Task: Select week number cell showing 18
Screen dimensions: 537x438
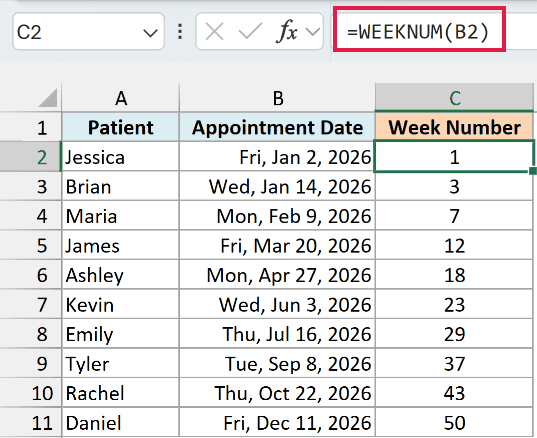Action: (454, 275)
